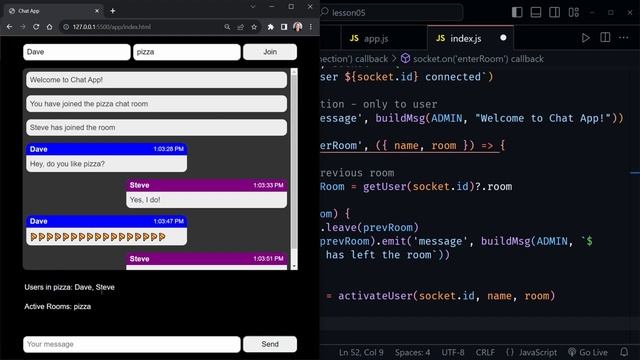
Task: Change file encoding via UTF-8
Action: [x=453, y=352]
